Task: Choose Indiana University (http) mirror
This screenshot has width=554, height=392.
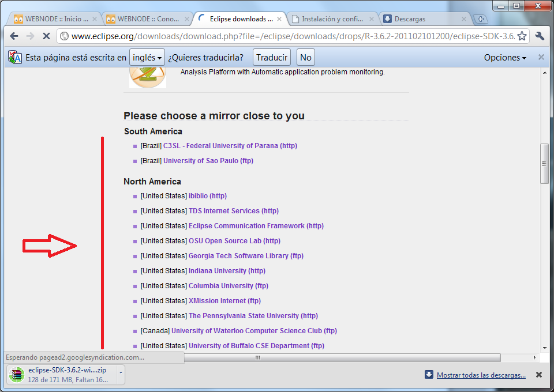Action: pyautogui.click(x=227, y=270)
